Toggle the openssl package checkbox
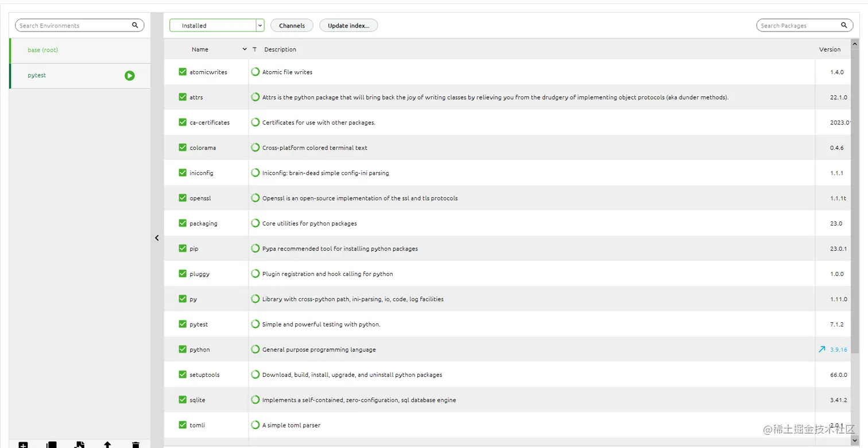This screenshot has height=448, width=868. [183, 198]
